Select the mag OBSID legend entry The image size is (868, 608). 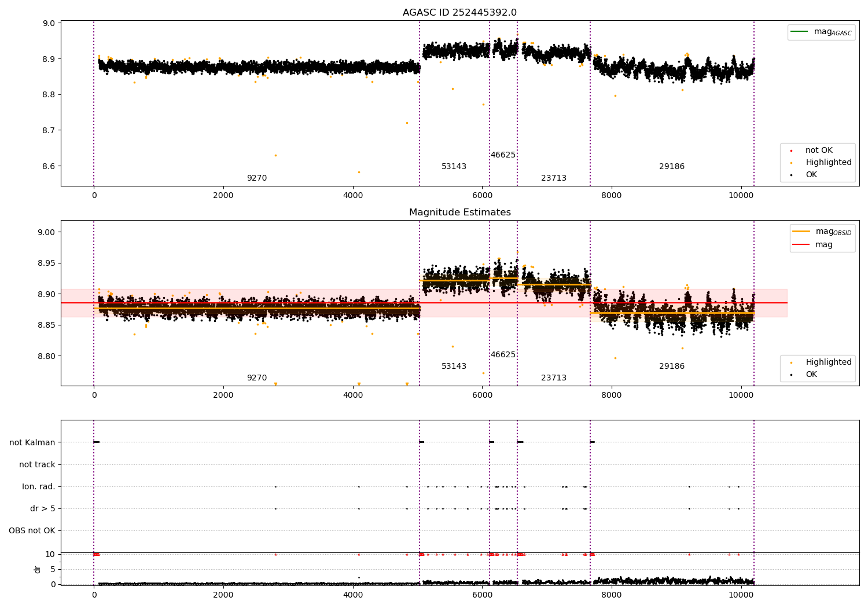click(822, 232)
